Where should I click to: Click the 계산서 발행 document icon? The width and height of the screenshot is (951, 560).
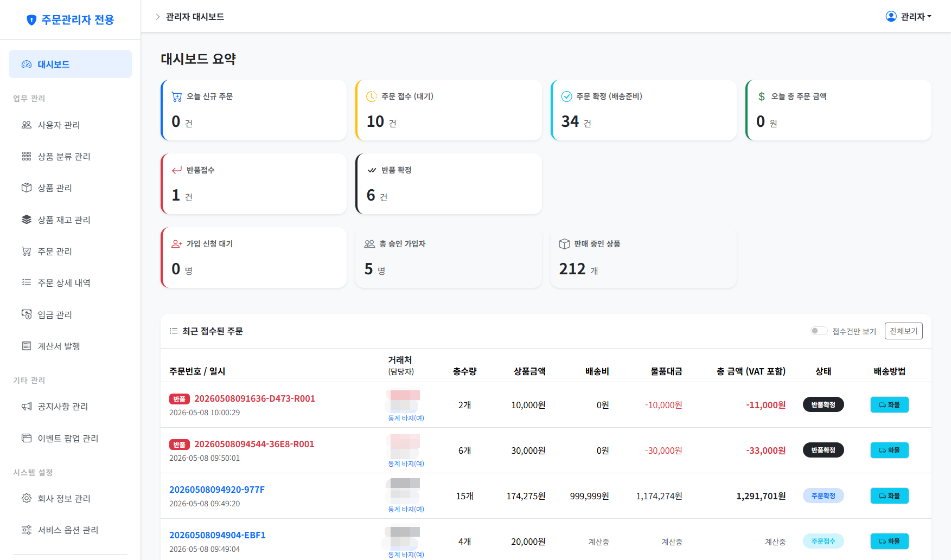(x=27, y=346)
